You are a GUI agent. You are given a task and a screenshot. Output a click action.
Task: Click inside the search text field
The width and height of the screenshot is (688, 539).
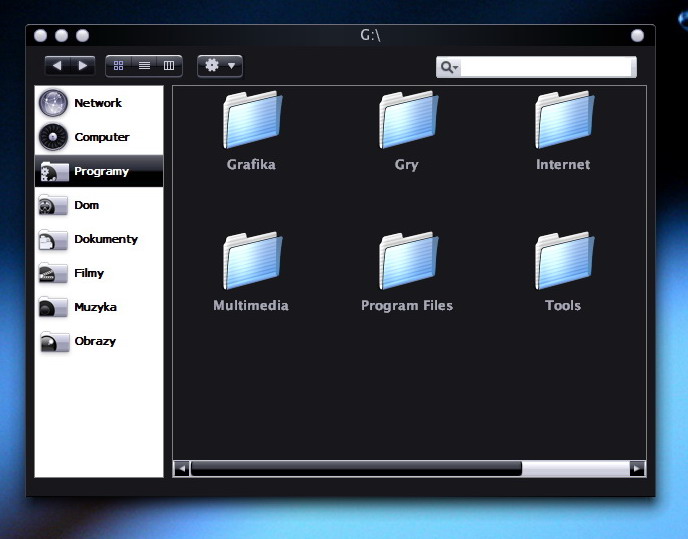(x=546, y=67)
